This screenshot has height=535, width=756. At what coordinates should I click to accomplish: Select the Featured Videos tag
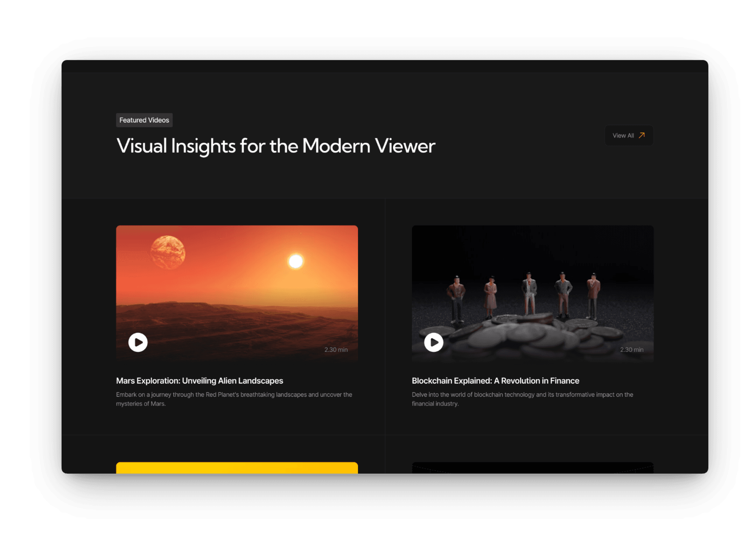pyautogui.click(x=144, y=120)
